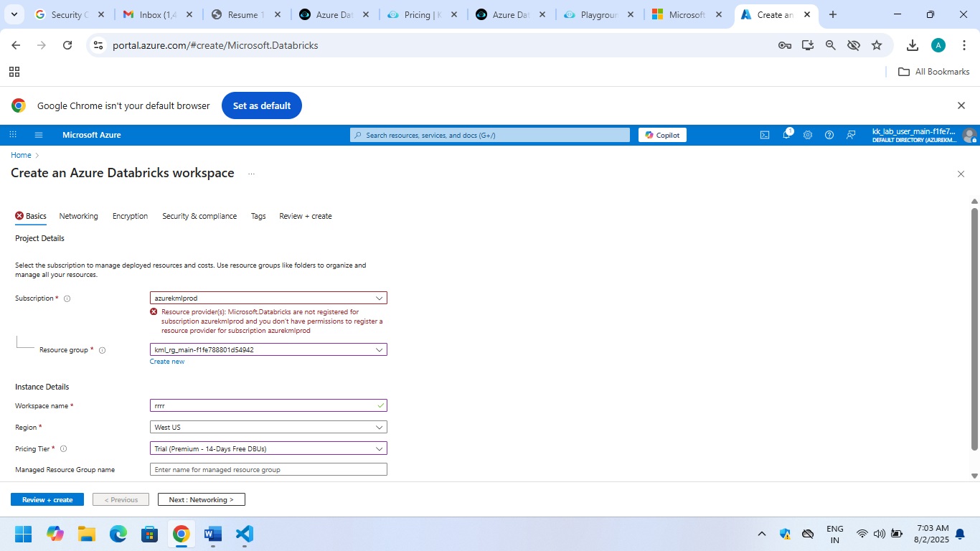Select the Basics tab
The height and width of the screenshot is (551, 980).
tap(31, 216)
